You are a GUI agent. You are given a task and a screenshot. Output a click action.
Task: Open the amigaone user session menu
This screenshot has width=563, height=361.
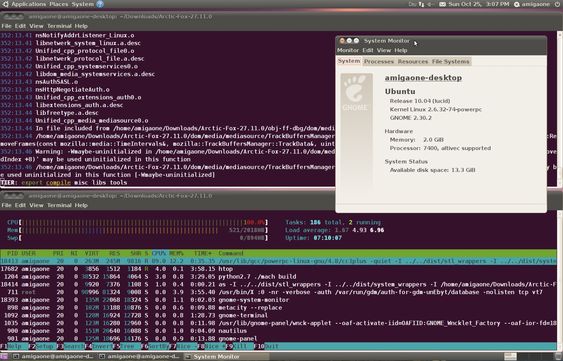point(532,4)
